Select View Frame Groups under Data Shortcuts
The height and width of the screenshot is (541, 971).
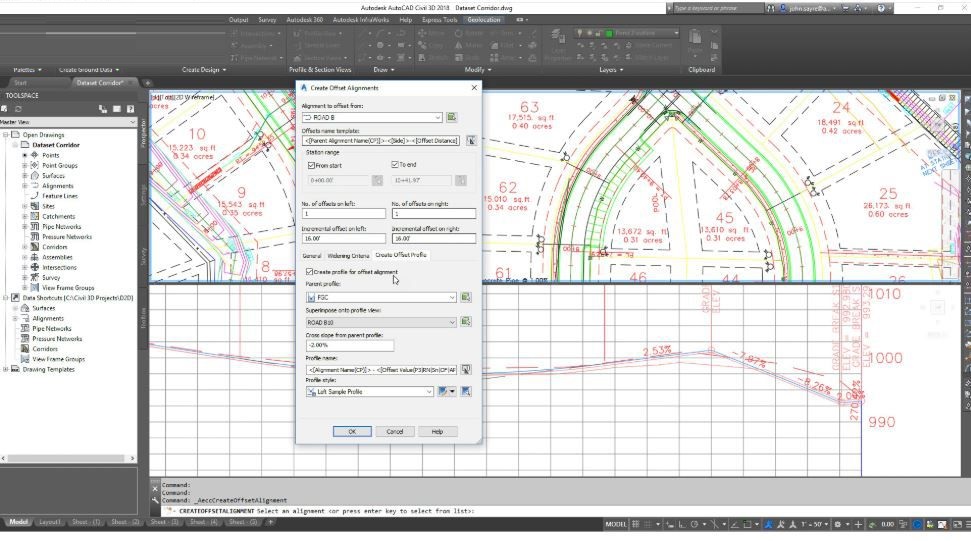tap(58, 359)
